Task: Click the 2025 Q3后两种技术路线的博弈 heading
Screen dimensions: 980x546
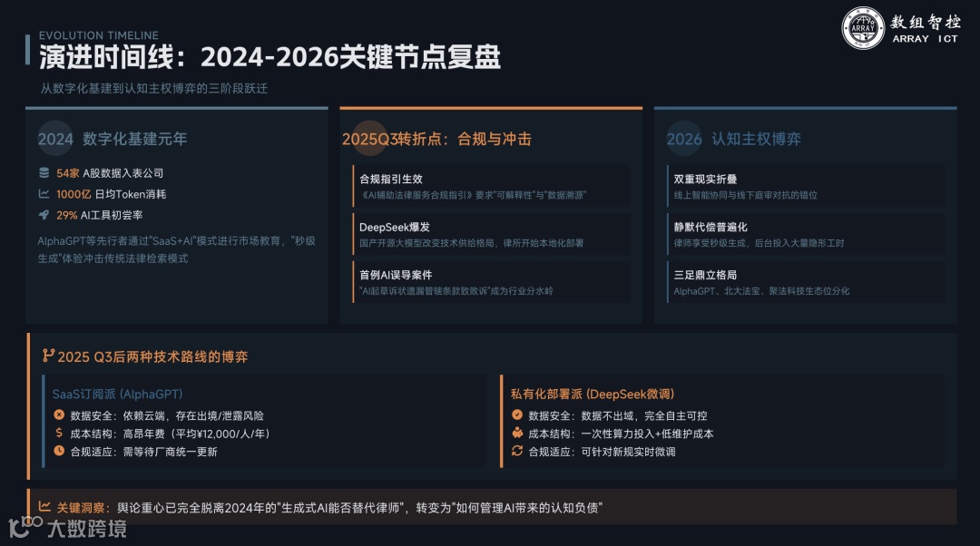Action: point(152,356)
